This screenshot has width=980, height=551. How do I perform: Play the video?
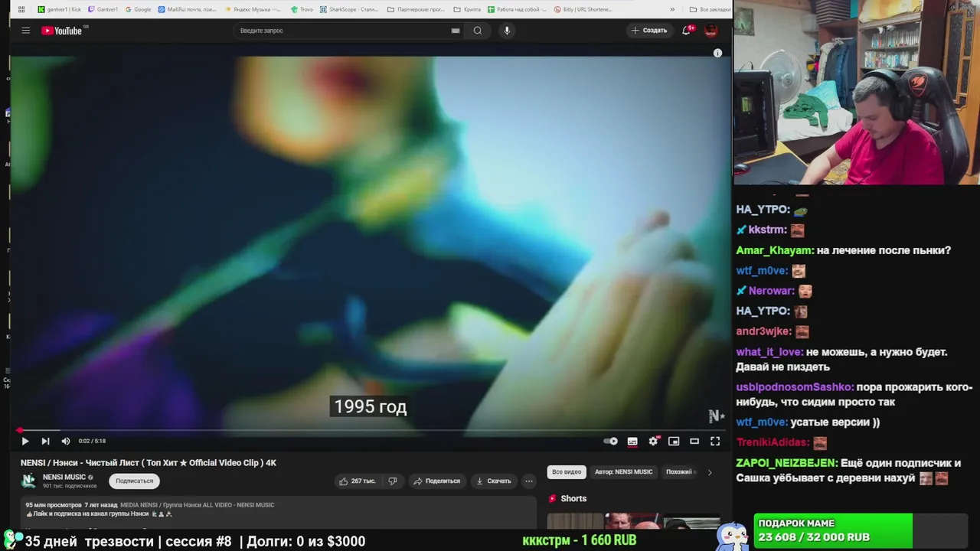(24, 441)
